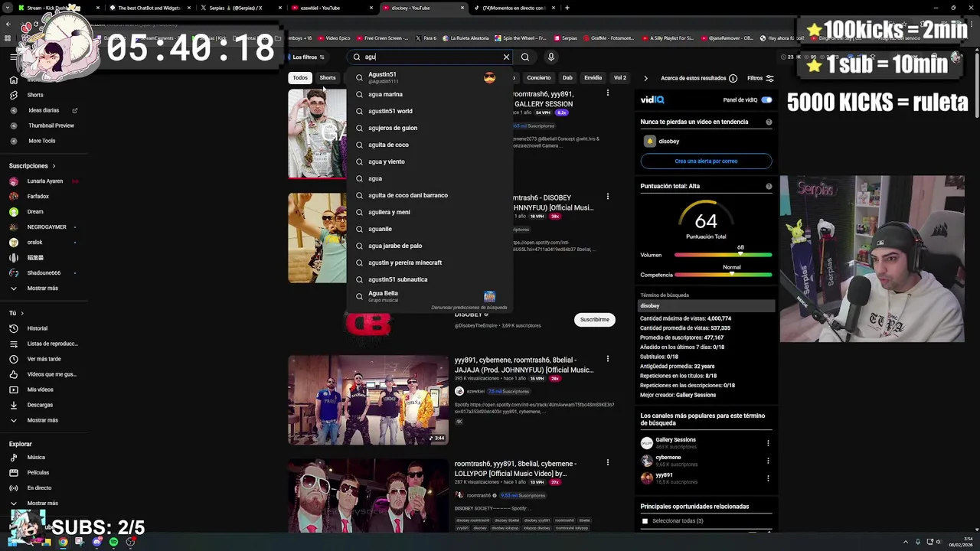The width and height of the screenshot is (980, 551).
Task: Click into the search input field
Action: tap(431, 57)
